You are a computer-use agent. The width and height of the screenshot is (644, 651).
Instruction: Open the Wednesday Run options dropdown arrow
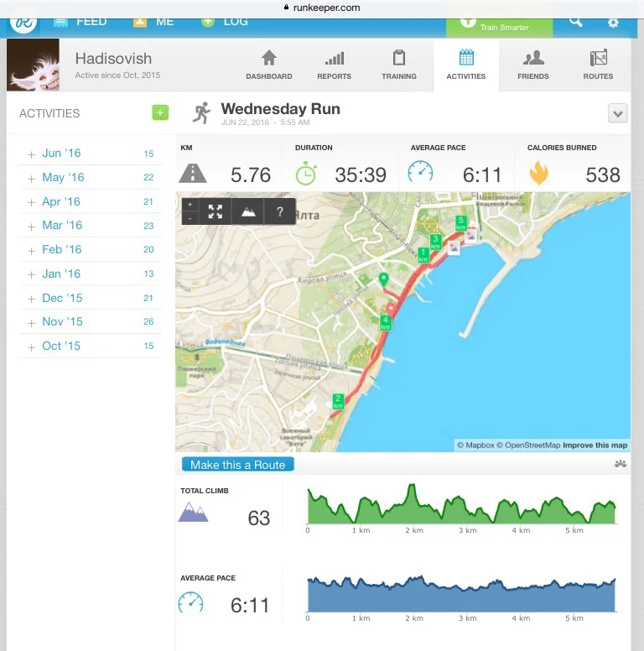click(617, 113)
